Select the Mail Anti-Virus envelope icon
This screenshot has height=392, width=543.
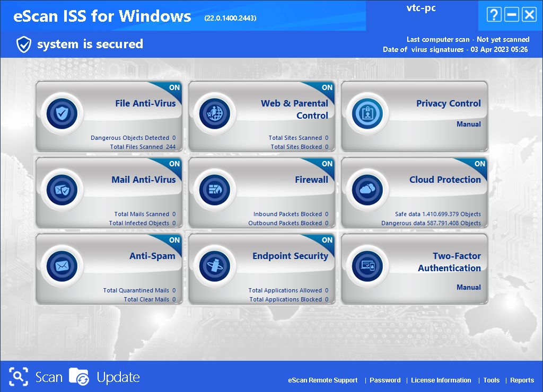[x=62, y=189]
